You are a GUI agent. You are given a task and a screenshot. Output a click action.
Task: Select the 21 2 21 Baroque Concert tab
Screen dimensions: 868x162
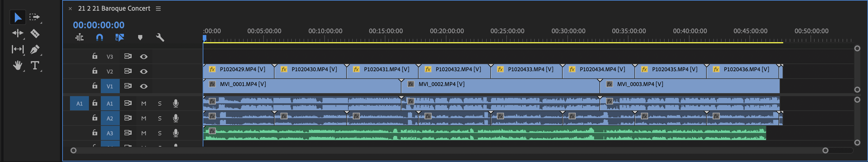click(114, 8)
